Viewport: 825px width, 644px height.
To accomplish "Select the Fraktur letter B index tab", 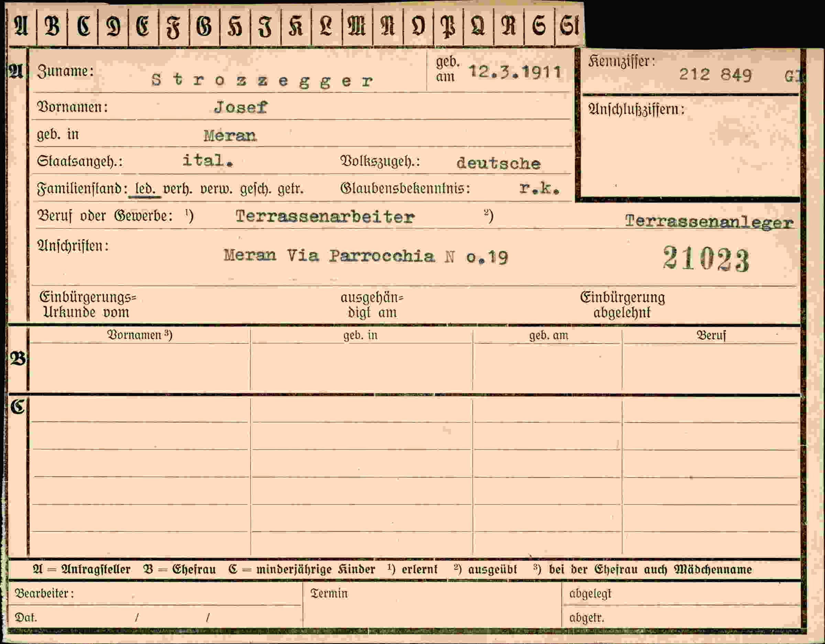I will 52,26.
